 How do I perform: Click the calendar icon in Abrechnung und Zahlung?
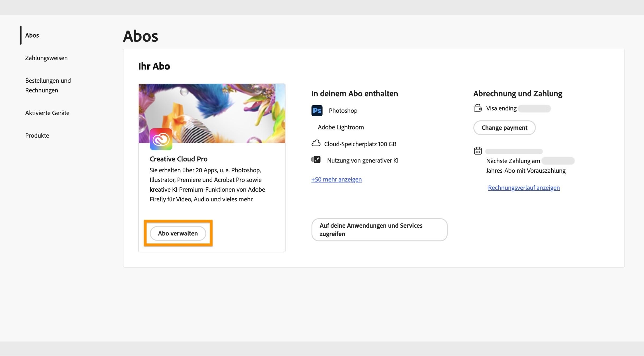[x=478, y=151]
